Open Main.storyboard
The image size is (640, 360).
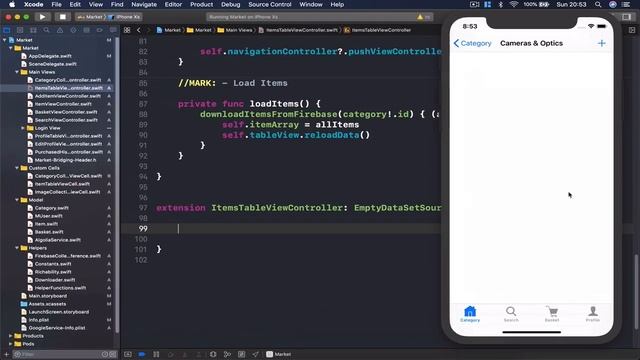coord(47,296)
